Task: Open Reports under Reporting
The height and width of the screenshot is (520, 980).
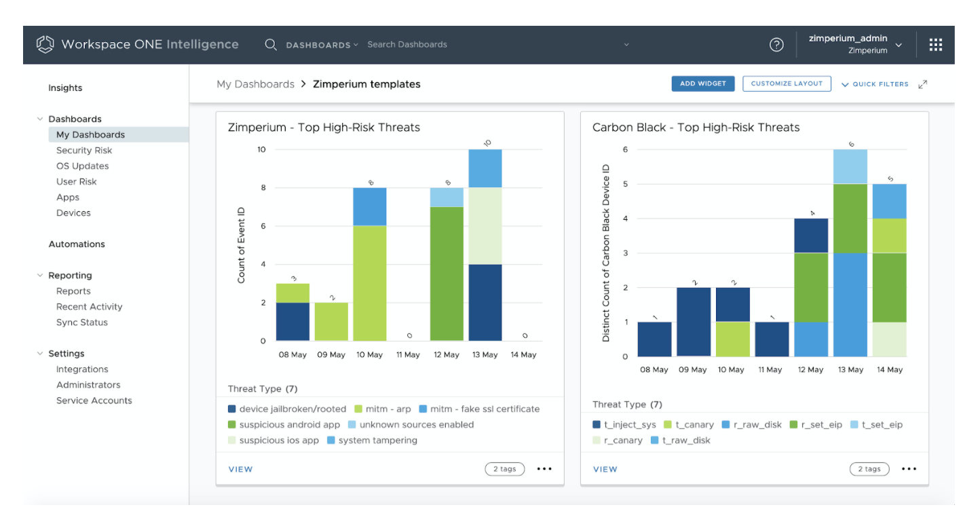Action: [73, 291]
